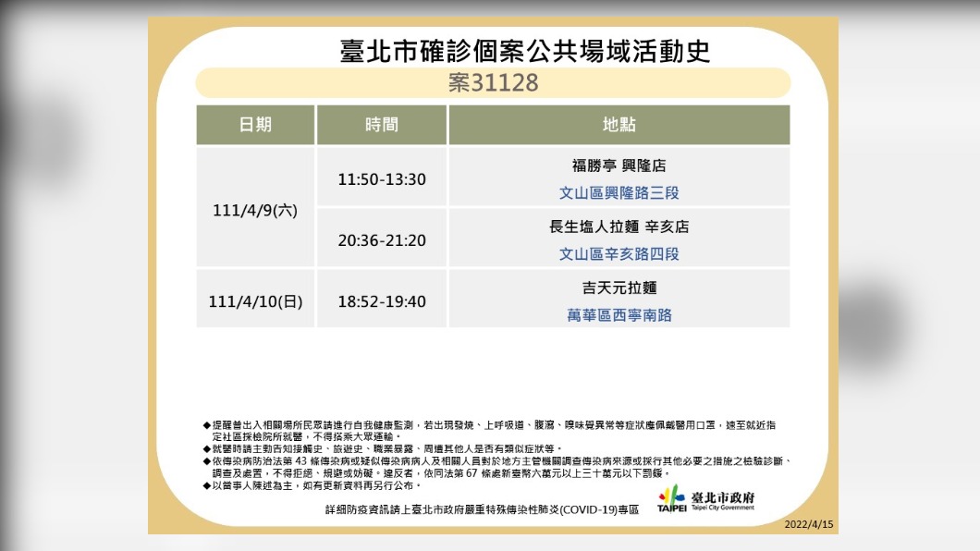The height and width of the screenshot is (551, 980).
Task: Open address link 文山區興隆路三段
Action: (619, 193)
